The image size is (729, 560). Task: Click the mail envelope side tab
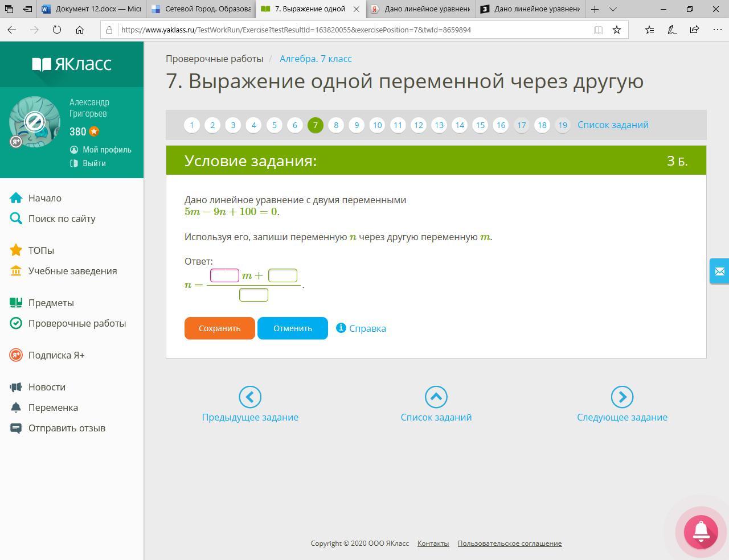tap(719, 271)
